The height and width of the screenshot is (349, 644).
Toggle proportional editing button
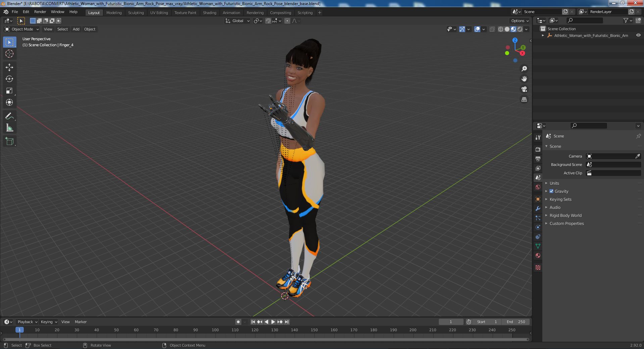[x=287, y=21]
